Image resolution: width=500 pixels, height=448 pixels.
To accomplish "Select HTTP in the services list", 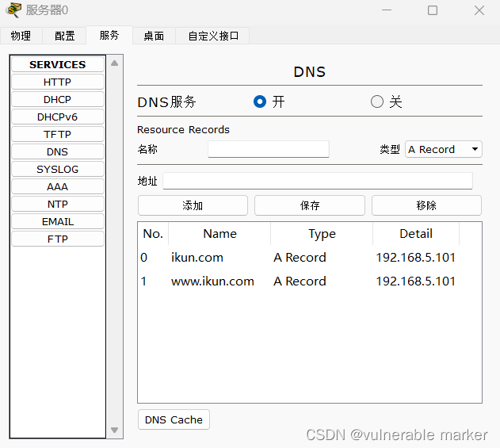I will [x=58, y=82].
